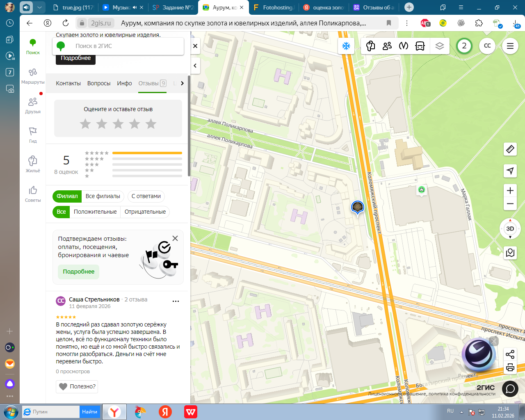Screen dimensions: 525x420
Task: Open the Инфо tab
Action: [124, 83]
